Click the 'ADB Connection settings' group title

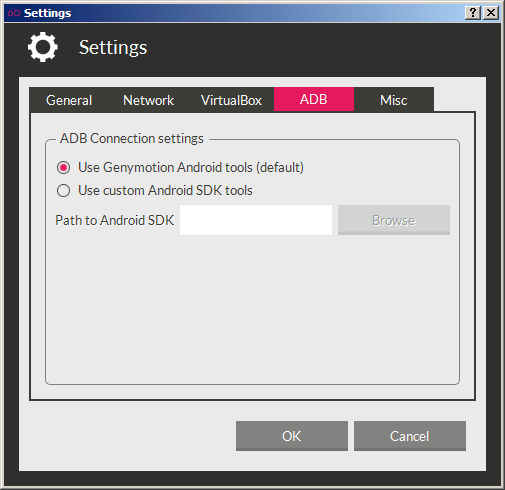pos(132,138)
